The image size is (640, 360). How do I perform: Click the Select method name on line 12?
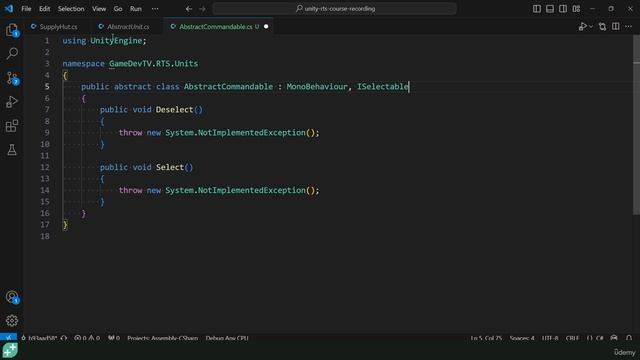point(170,167)
